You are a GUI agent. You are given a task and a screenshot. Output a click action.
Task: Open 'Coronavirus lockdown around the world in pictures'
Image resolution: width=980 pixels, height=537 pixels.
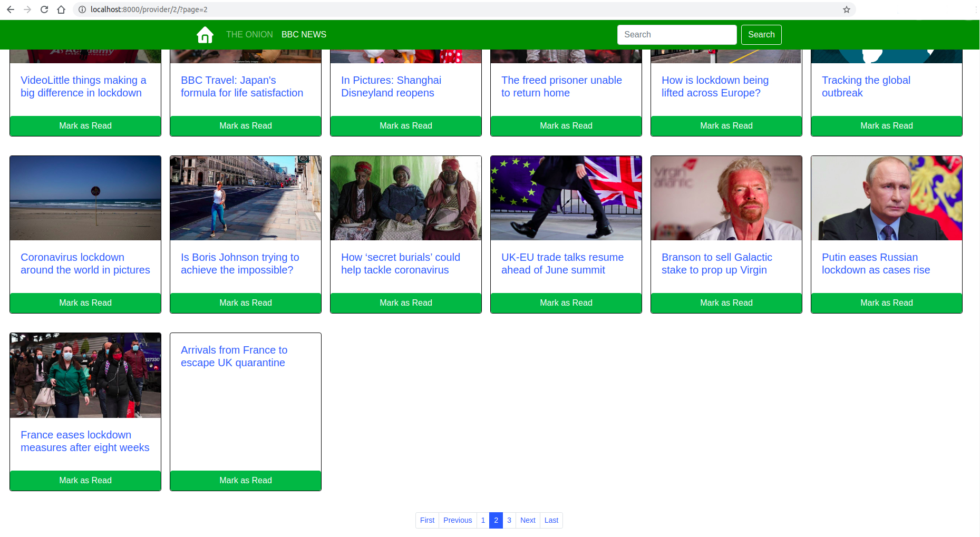click(x=85, y=263)
